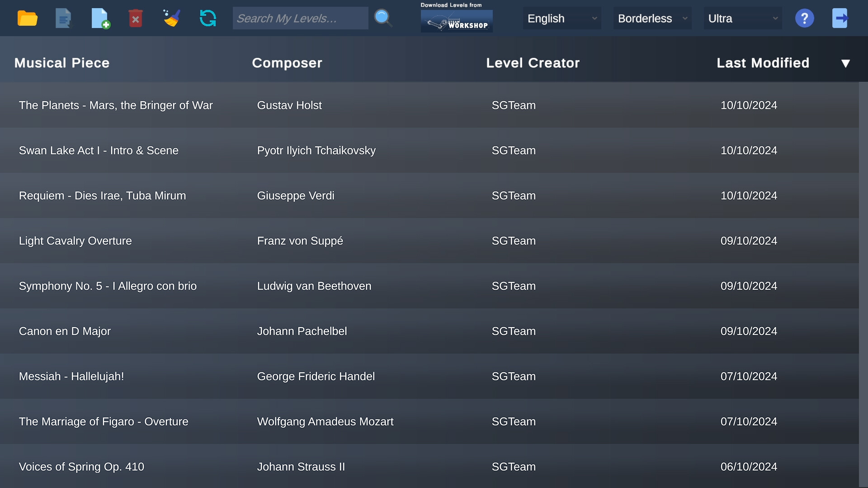868x488 pixels.
Task: Click the Search My Levels input field
Action: coord(300,18)
